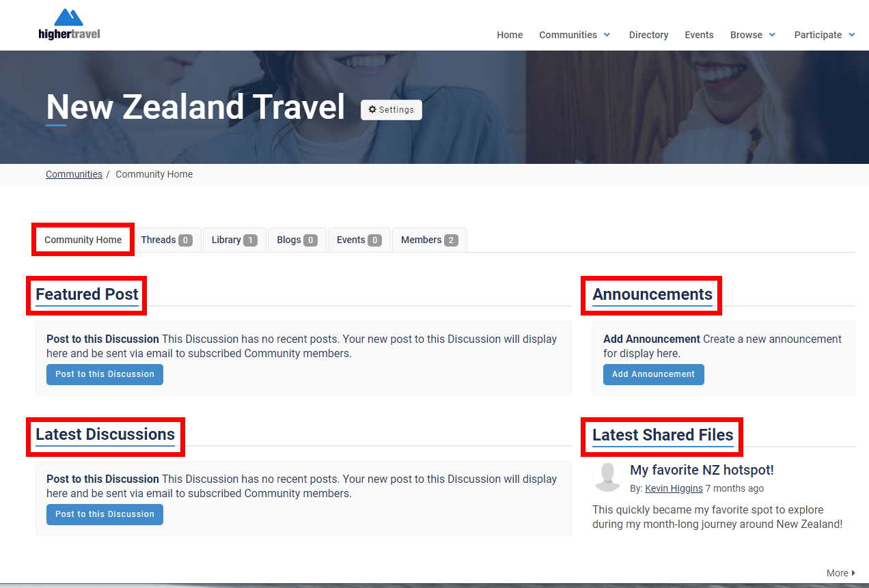Viewport: 869px width, 588px height.
Task: Click the More arrow icon
Action: 853,573
